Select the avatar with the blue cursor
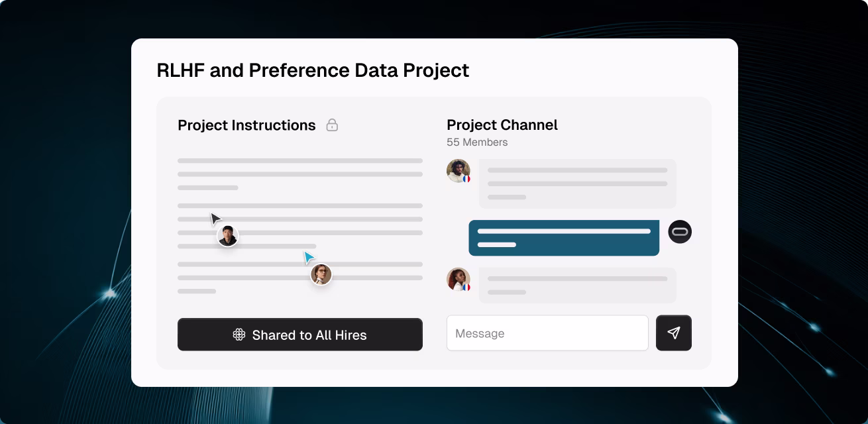 [x=321, y=274]
